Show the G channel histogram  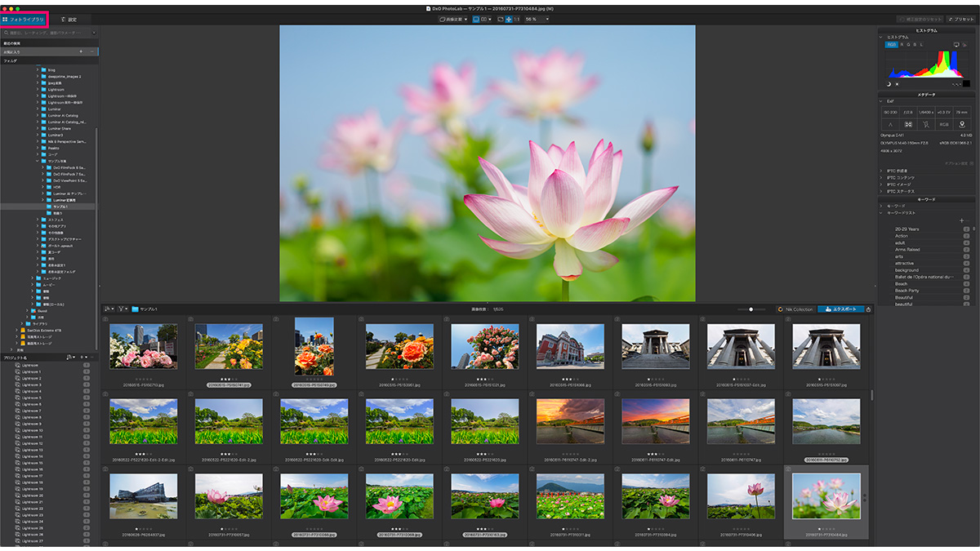(x=910, y=45)
